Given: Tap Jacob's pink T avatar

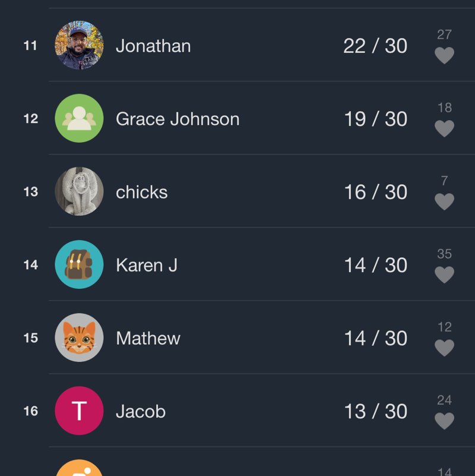Looking at the screenshot, I should tap(79, 411).
